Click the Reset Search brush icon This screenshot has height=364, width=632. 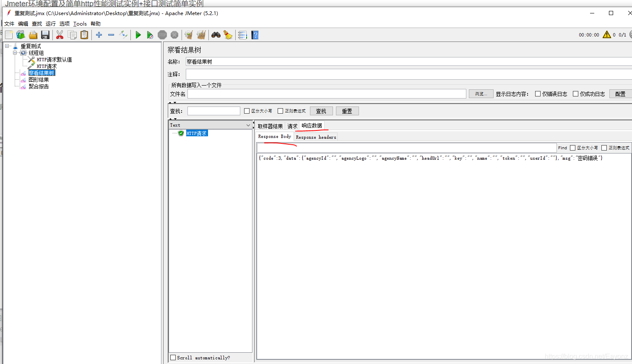pos(228,35)
